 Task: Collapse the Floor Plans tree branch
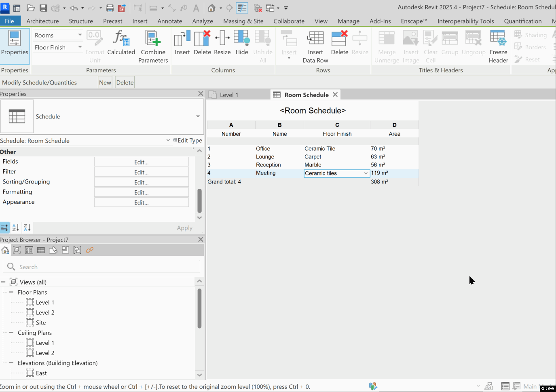[x=11, y=292]
